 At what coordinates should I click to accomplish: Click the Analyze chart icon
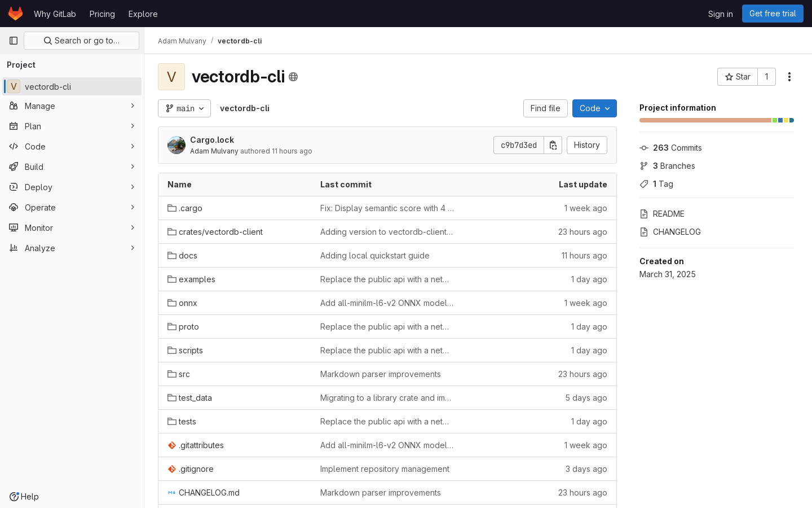click(14, 248)
